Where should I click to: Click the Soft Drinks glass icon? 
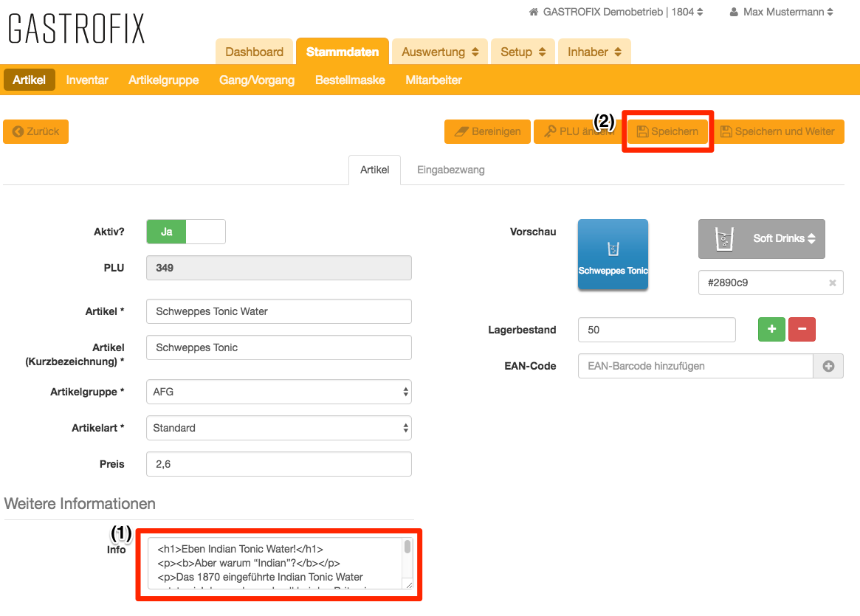723,239
